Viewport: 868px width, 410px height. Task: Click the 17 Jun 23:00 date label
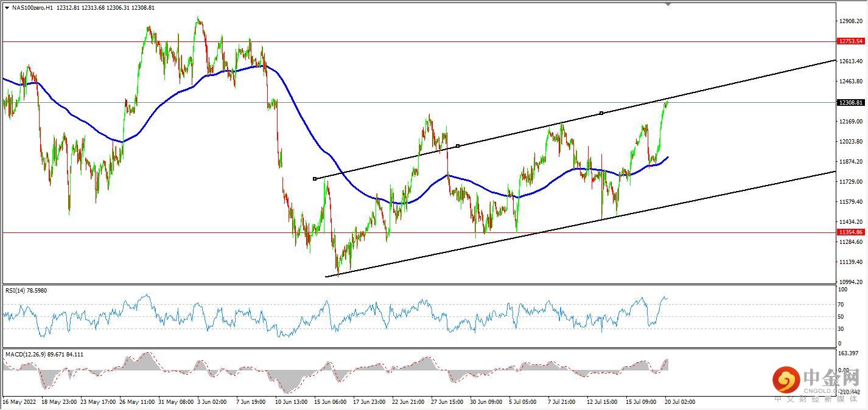pos(369,402)
